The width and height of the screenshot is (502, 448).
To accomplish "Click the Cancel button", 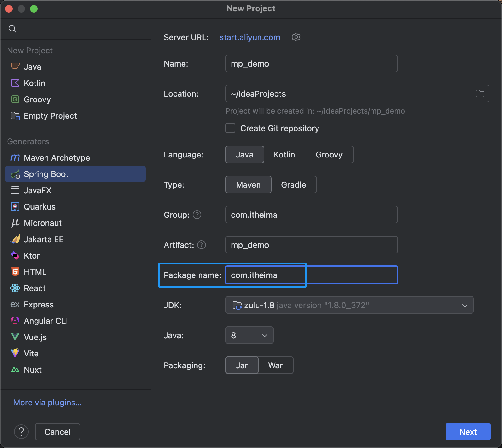I will 58,432.
